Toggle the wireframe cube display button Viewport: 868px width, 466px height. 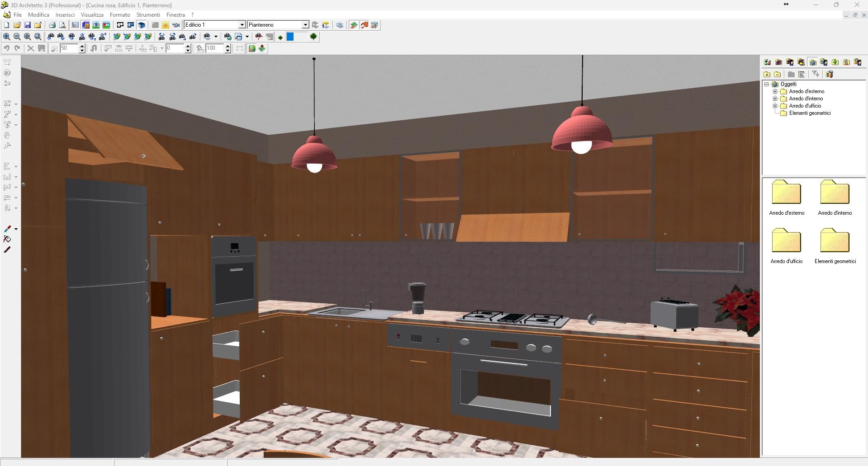tap(375, 25)
